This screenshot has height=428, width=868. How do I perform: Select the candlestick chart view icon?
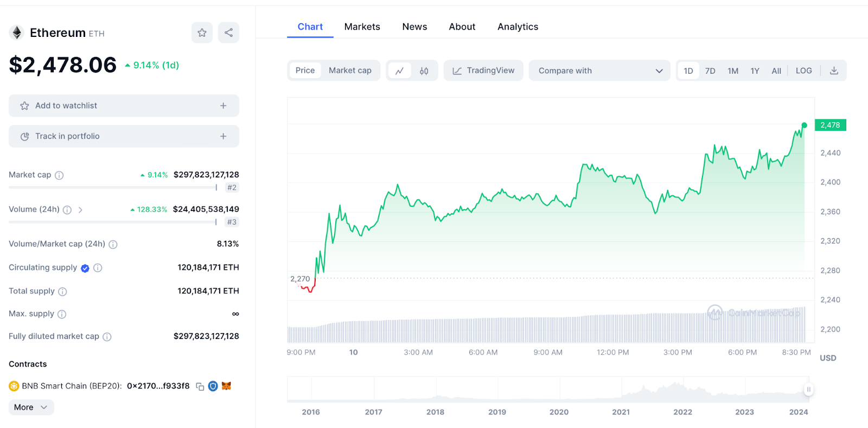pos(424,71)
